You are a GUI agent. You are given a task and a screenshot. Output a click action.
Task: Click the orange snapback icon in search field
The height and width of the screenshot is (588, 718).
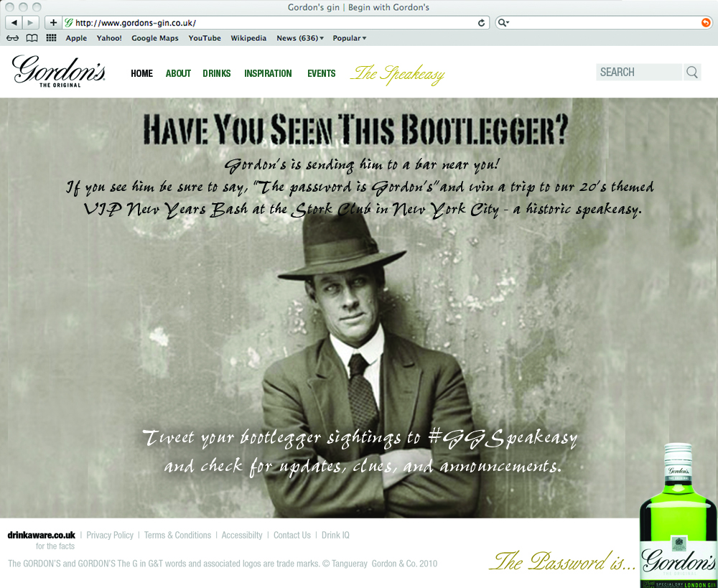706,22
